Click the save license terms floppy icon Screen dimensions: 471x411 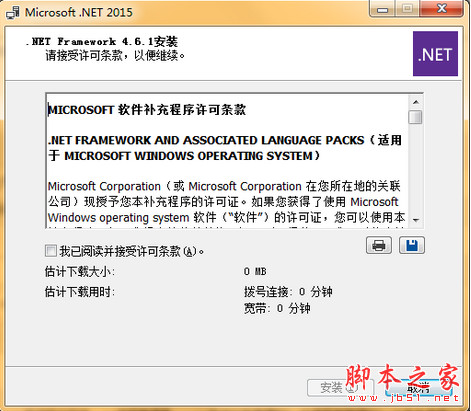click(412, 246)
